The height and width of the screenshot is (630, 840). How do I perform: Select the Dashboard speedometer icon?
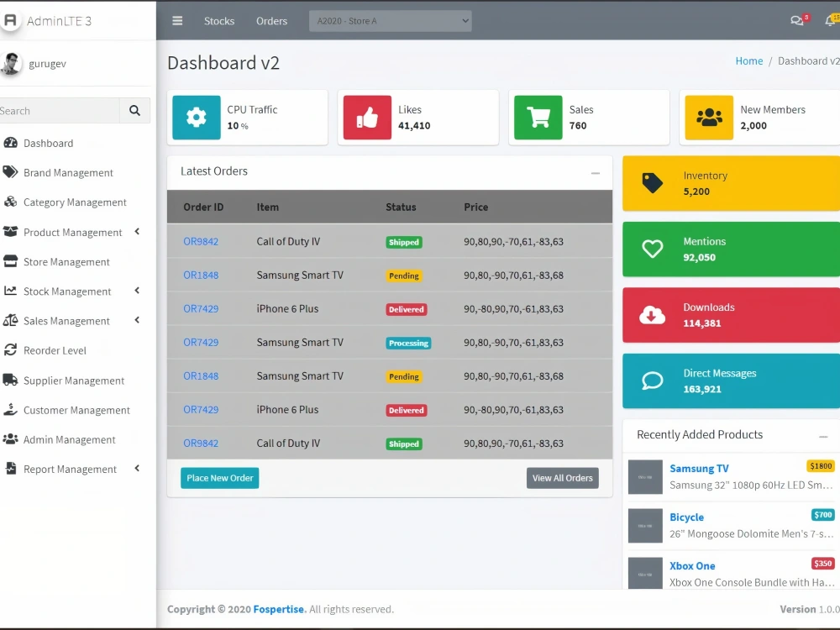point(13,143)
